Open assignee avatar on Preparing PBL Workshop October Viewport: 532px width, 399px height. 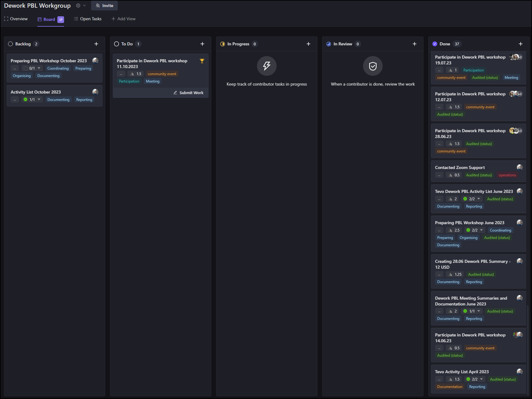tap(95, 60)
